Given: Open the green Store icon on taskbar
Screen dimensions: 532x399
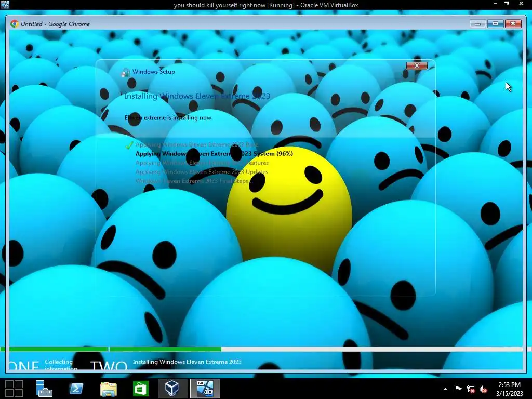Looking at the screenshot, I should pyautogui.click(x=140, y=389).
